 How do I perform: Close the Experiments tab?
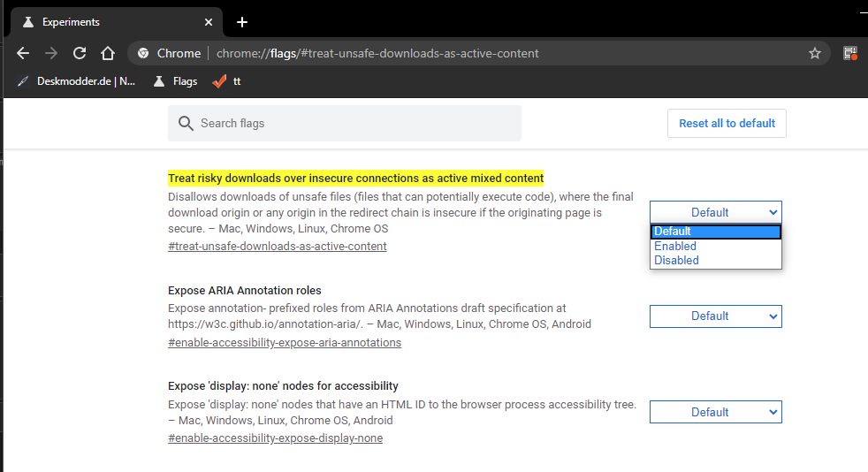208,22
